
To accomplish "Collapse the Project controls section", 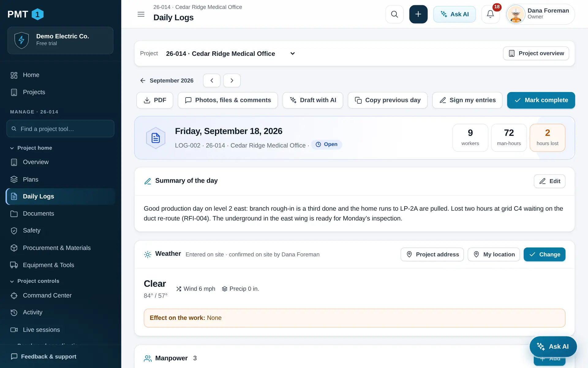I will (x=35, y=281).
